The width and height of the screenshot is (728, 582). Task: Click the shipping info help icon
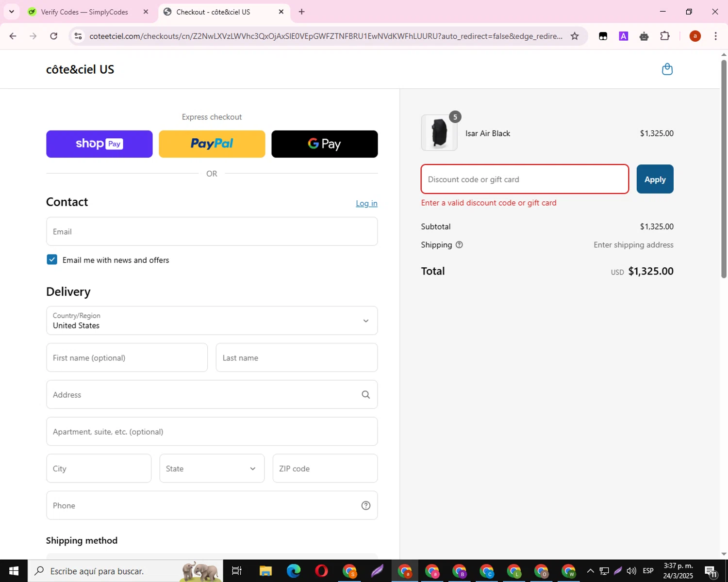pyautogui.click(x=459, y=245)
